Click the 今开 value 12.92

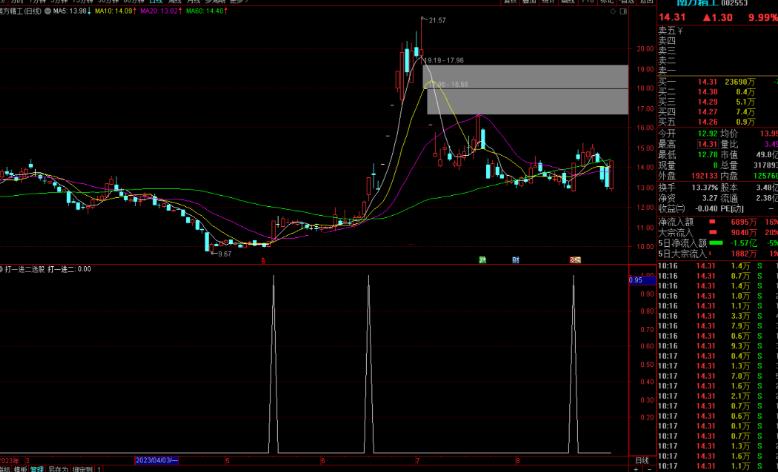(x=708, y=134)
